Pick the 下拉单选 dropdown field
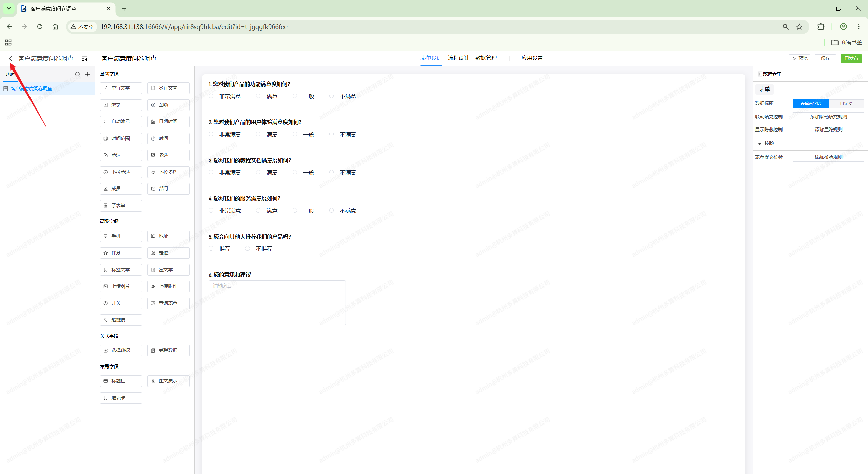 (x=121, y=172)
